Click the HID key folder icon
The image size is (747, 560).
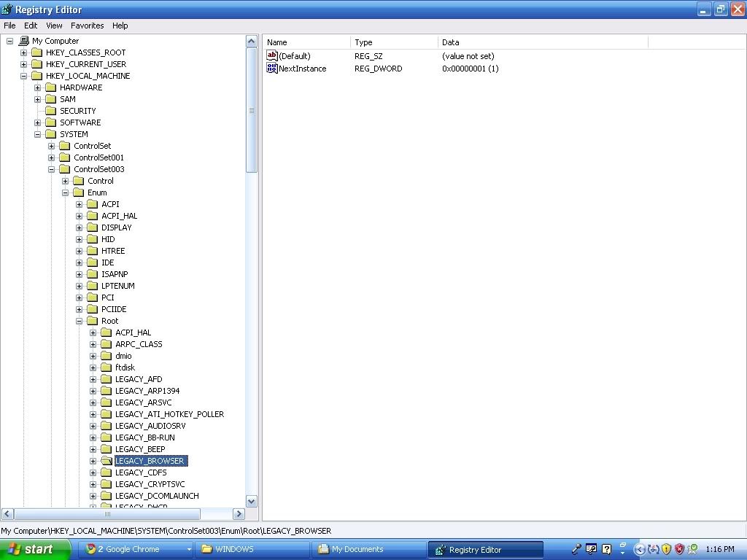point(93,239)
